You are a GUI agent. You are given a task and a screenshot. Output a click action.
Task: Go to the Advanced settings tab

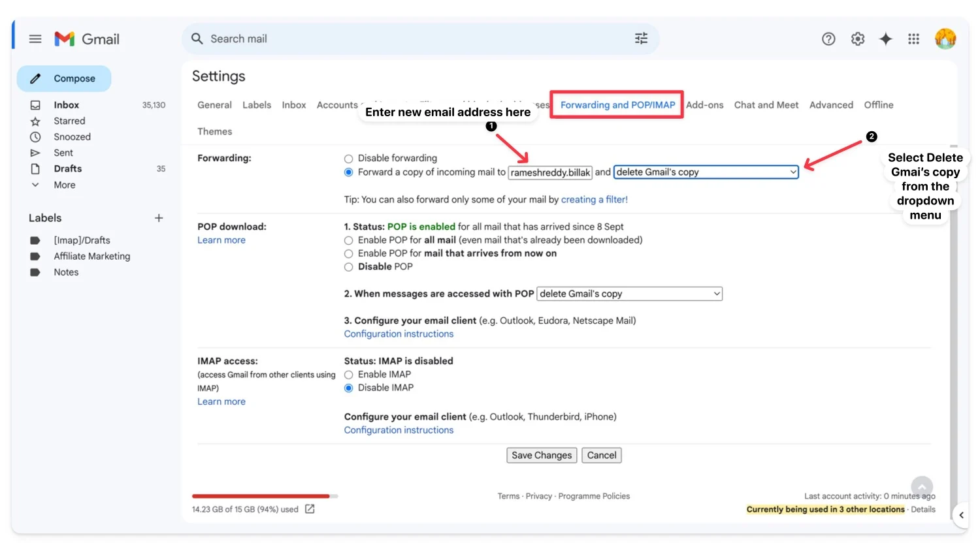coord(830,105)
